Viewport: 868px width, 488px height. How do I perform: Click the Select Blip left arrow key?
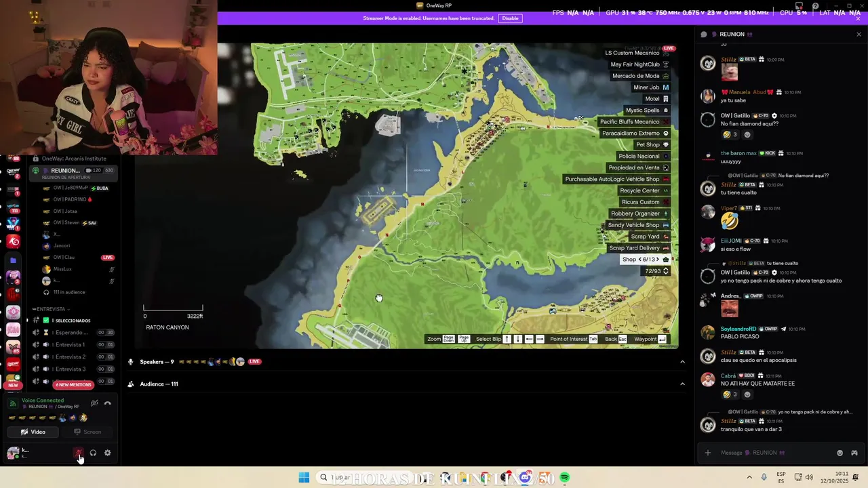click(529, 339)
